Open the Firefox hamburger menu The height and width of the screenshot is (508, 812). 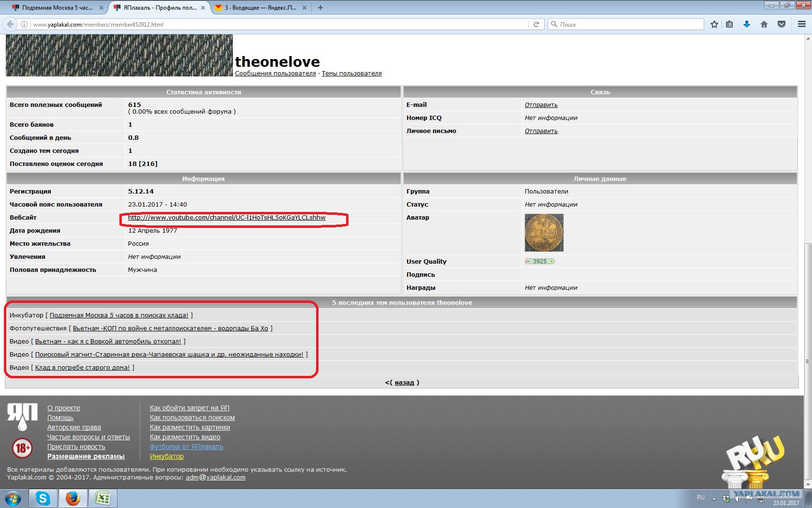tap(802, 24)
